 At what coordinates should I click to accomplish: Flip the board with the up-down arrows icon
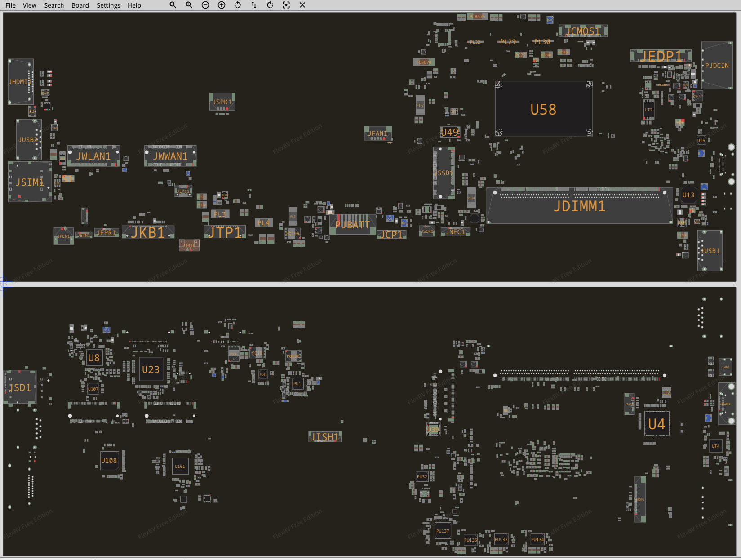pos(254,5)
